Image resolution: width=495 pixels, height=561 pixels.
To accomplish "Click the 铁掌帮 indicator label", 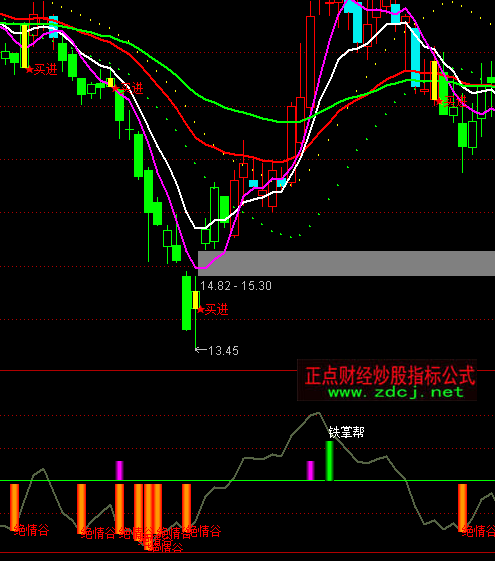I will pyautogui.click(x=347, y=432).
